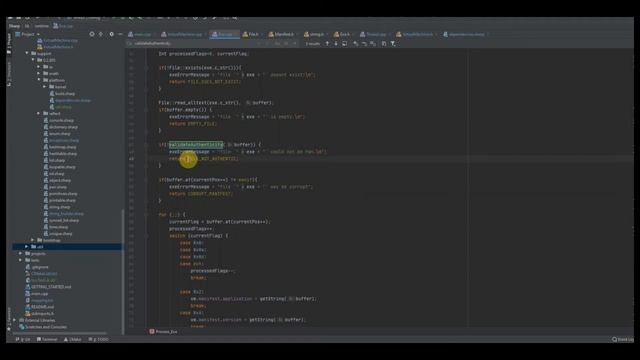The height and width of the screenshot is (360, 640).
Task: Click the locate-opened-file target icon in Project panel
Action: [91, 34]
